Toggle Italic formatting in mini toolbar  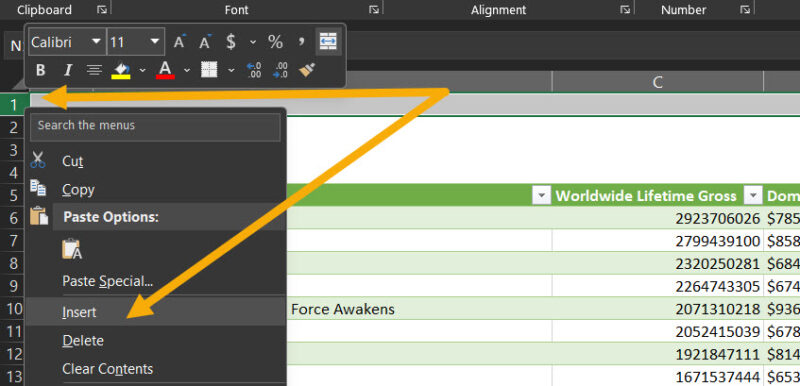click(x=67, y=70)
